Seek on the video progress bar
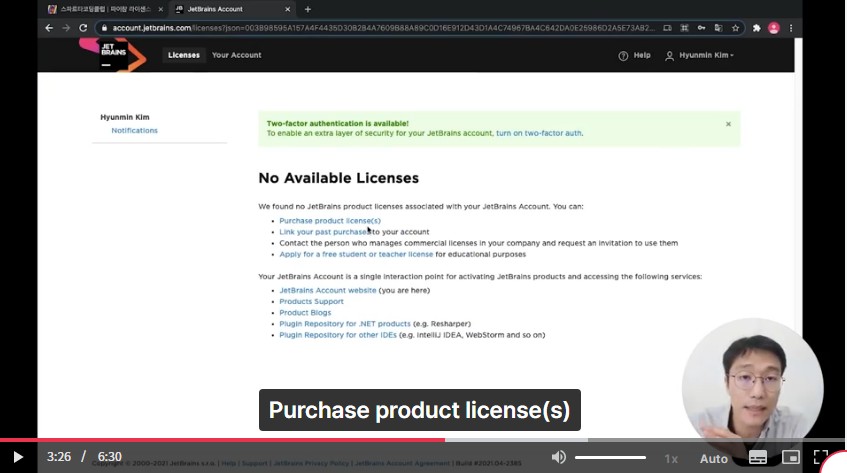 (424, 440)
